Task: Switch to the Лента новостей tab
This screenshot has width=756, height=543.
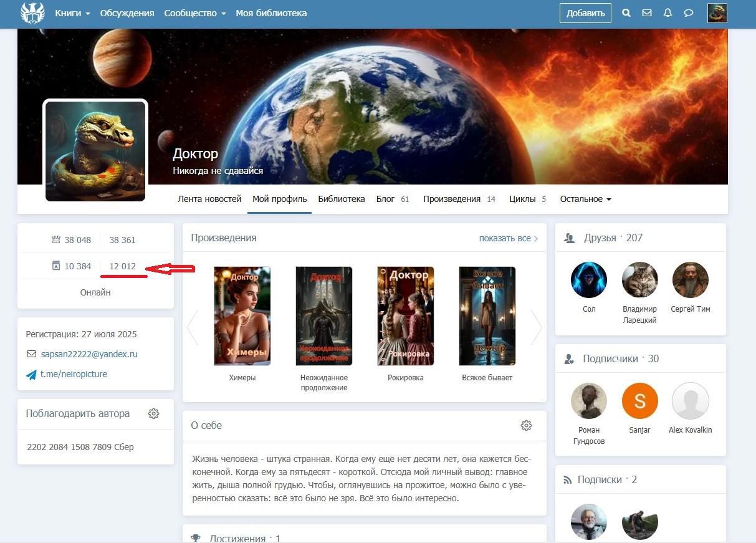Action: click(x=209, y=199)
